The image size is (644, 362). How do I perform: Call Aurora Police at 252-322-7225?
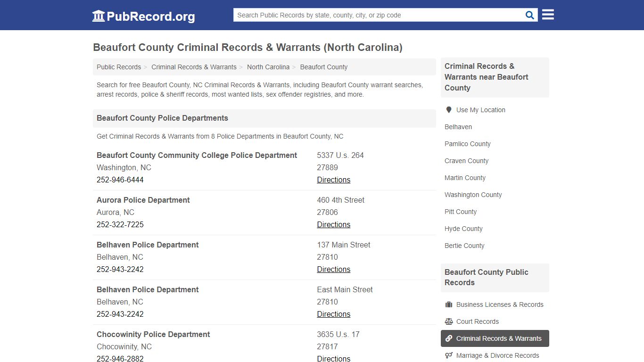[x=120, y=224]
